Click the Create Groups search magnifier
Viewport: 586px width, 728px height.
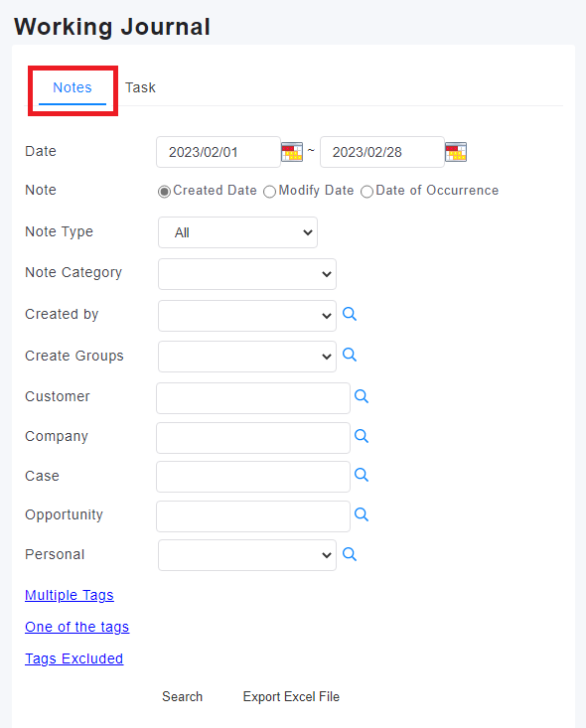point(350,356)
